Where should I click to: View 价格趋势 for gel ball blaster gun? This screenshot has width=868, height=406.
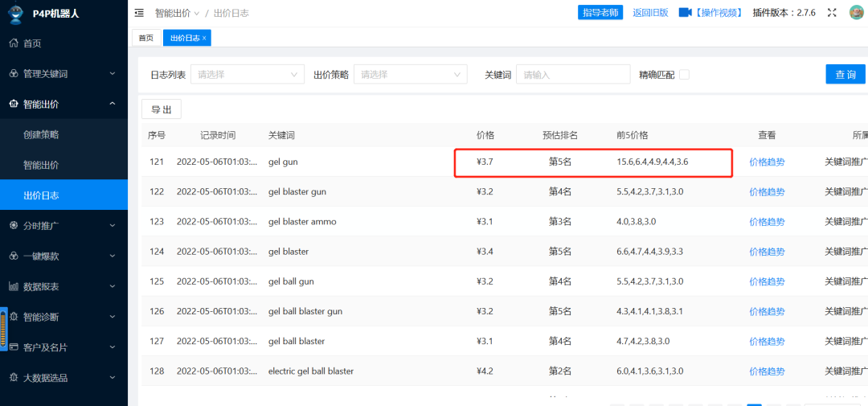click(767, 311)
